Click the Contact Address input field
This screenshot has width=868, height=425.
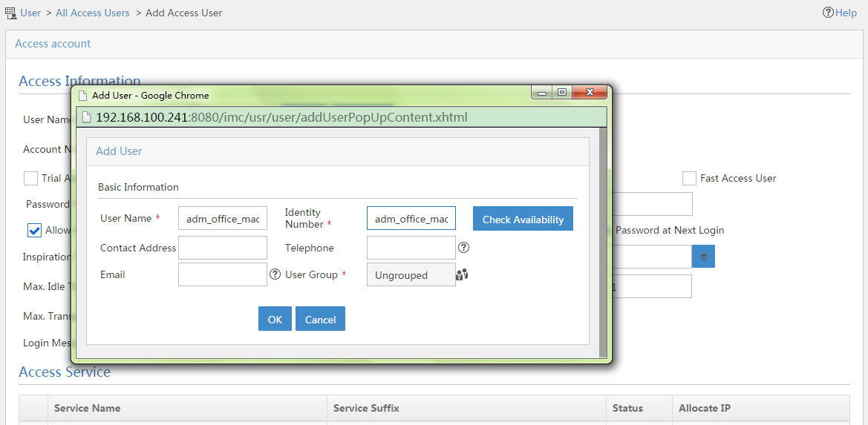click(223, 248)
